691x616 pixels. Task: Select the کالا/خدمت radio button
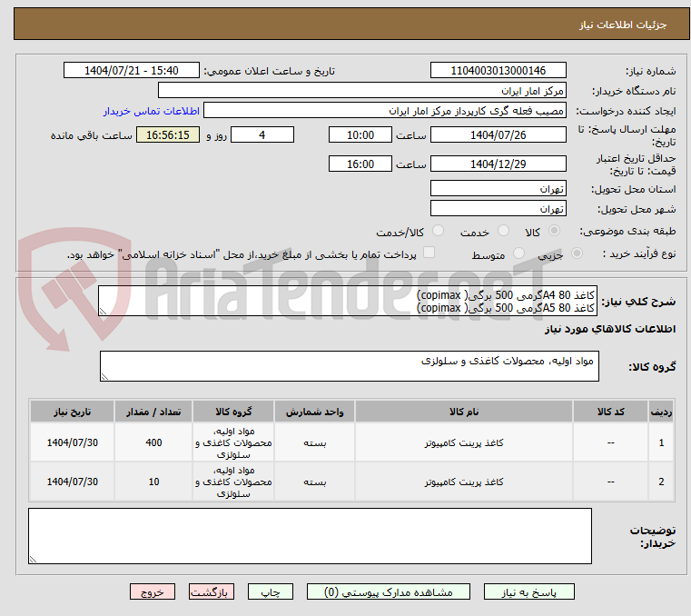[438, 231]
